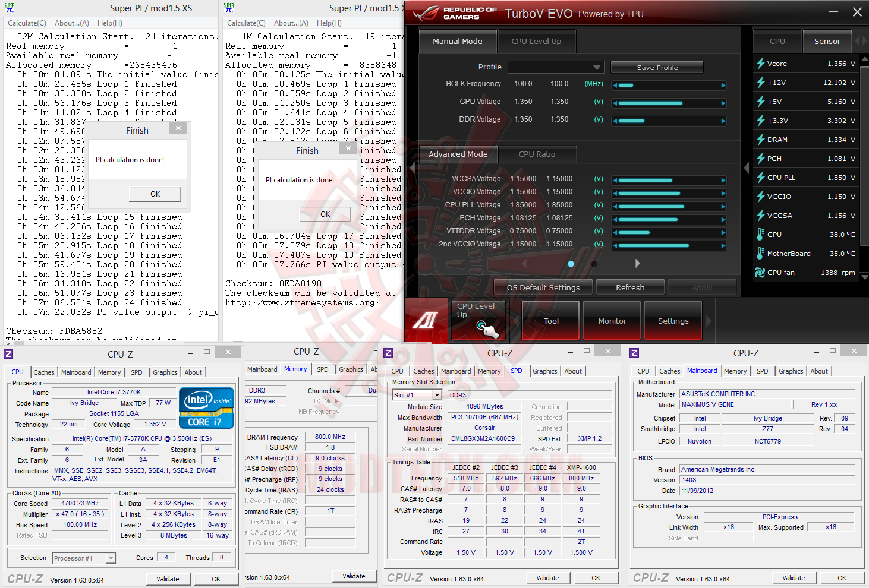
Task: Switch to the Manual Mode tab
Action: 457,42
